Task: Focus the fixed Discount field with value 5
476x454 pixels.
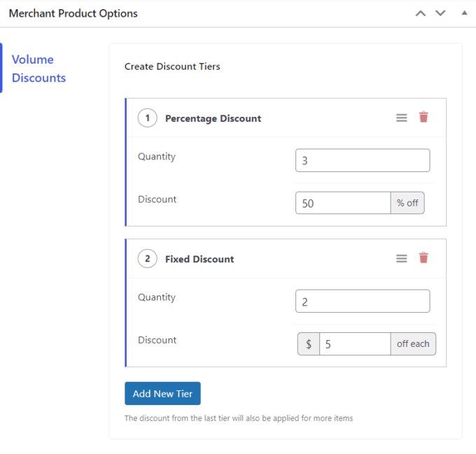Action: 355,344
